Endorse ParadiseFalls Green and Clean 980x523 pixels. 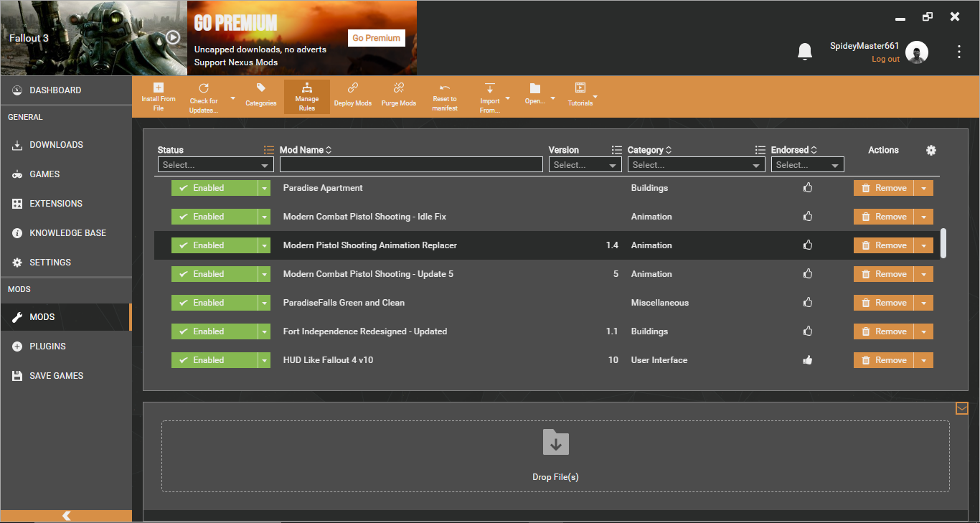click(x=808, y=303)
